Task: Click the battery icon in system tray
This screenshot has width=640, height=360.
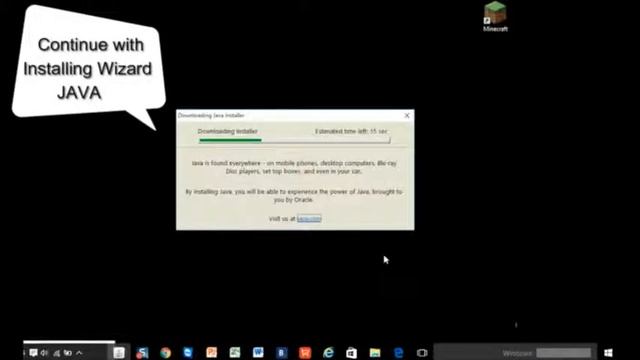Action: [68, 353]
